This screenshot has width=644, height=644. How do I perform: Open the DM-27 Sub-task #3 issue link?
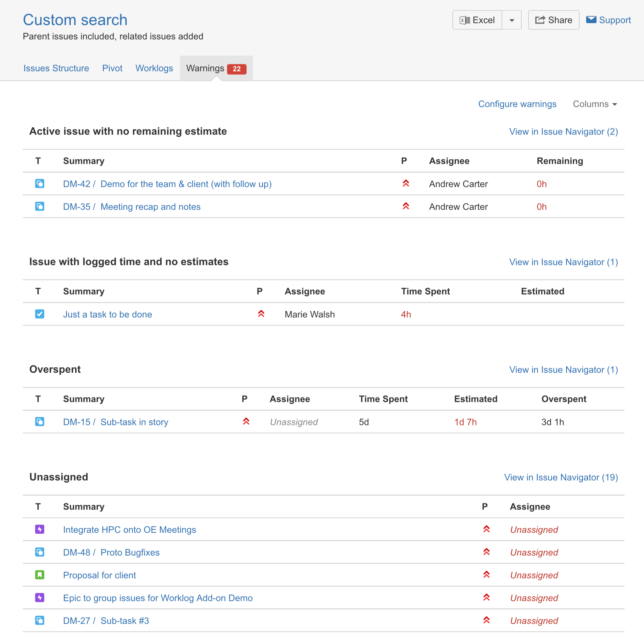click(106, 621)
